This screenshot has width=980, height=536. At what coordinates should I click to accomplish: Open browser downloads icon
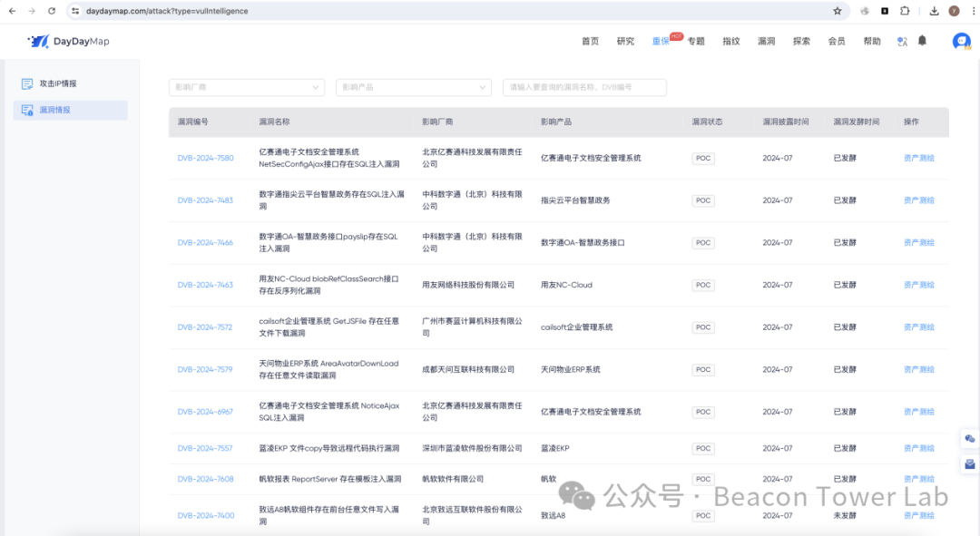pyautogui.click(x=934, y=11)
